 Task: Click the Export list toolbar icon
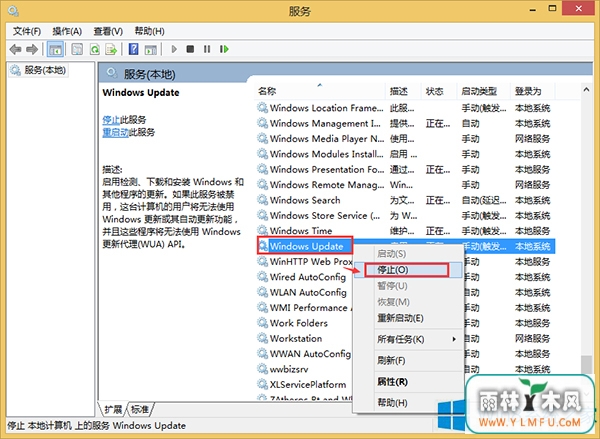point(111,49)
